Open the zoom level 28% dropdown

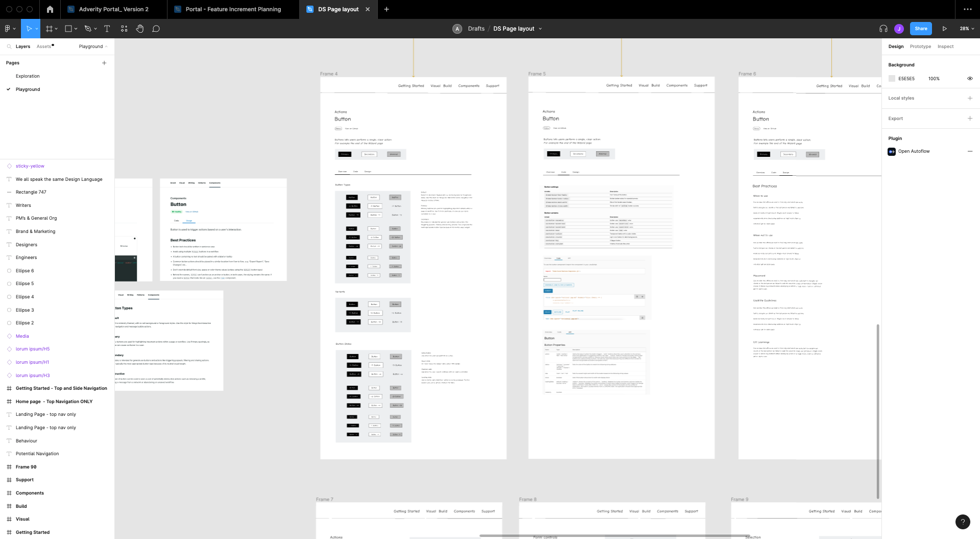[x=966, y=29]
